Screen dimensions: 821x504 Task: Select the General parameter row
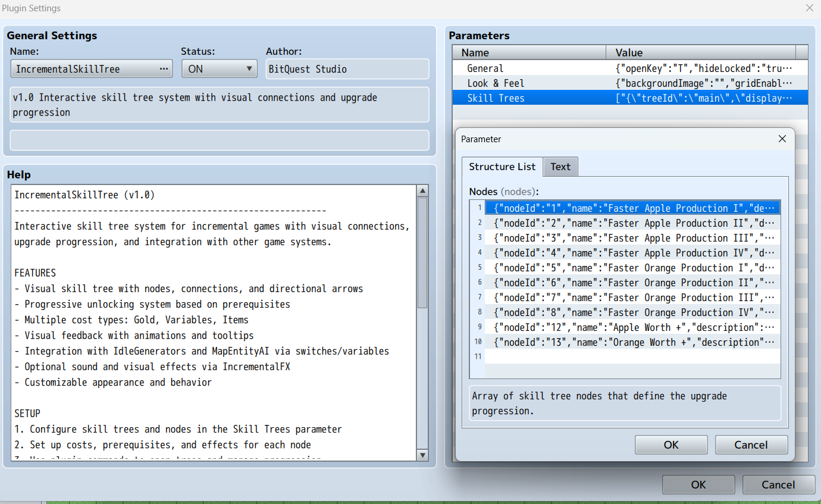pos(630,68)
